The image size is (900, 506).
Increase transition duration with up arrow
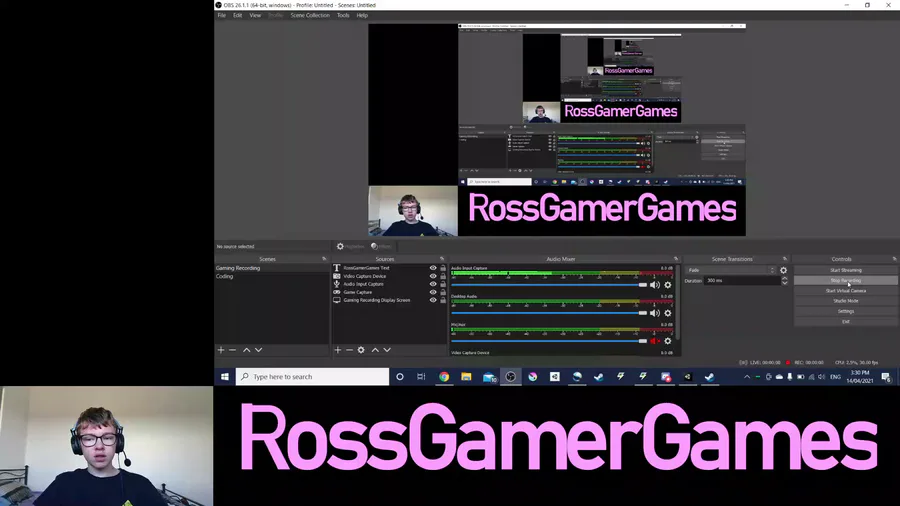click(785, 278)
